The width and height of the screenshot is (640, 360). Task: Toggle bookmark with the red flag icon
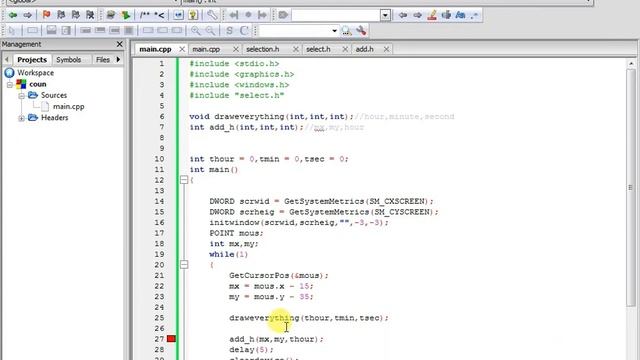(47, 16)
